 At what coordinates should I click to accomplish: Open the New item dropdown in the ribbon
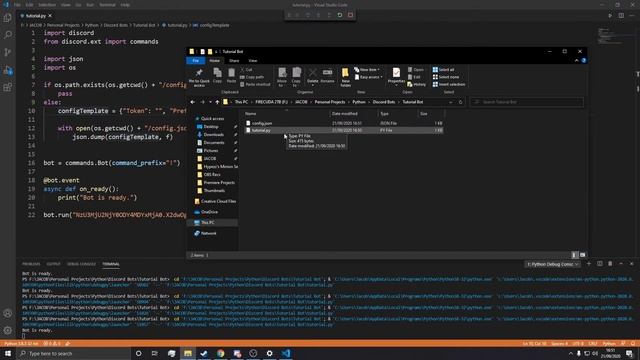point(367,70)
